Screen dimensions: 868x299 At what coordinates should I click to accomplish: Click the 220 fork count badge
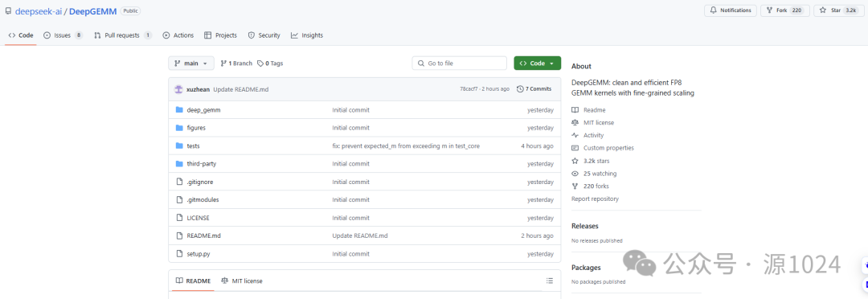click(797, 10)
